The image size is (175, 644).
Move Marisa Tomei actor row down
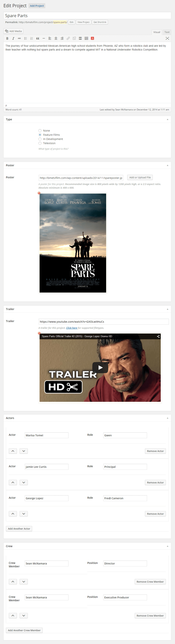tap(24, 451)
